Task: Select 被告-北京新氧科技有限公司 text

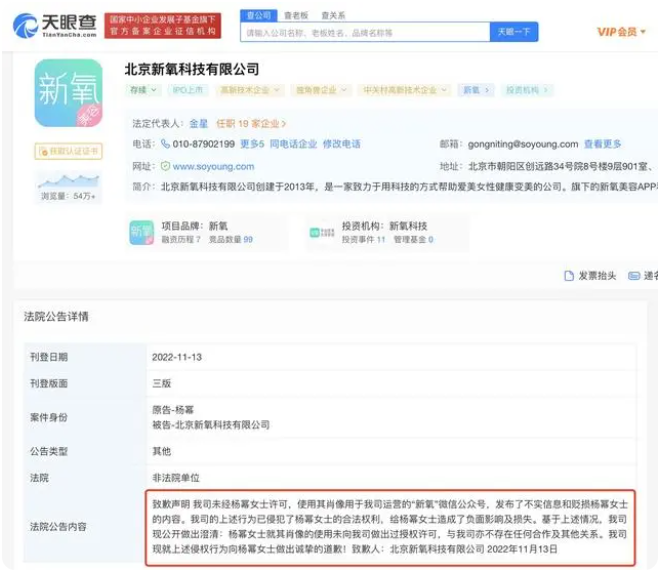Action: pos(211,425)
